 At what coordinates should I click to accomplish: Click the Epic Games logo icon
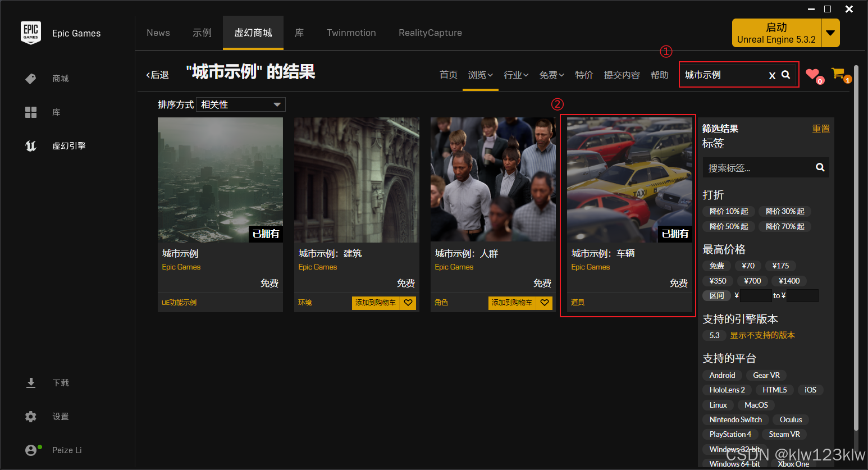tap(31, 33)
